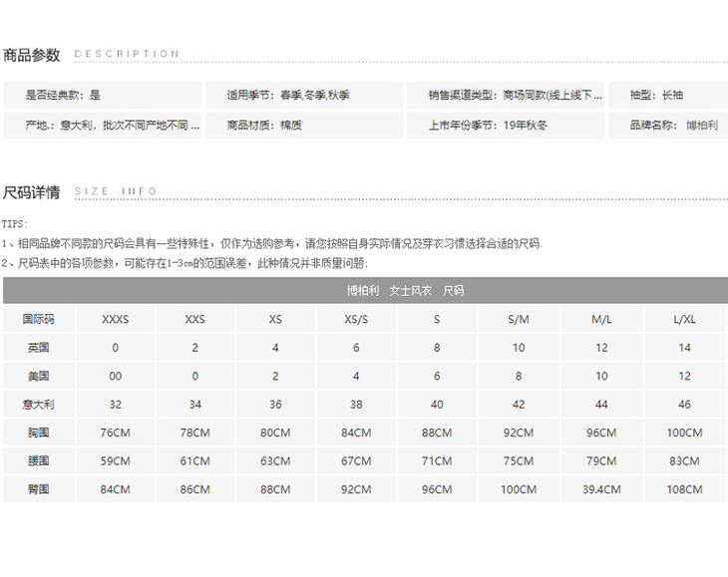This screenshot has width=728, height=577.
Task: Click the 适用季节 parameter cell
Action: pos(303,96)
